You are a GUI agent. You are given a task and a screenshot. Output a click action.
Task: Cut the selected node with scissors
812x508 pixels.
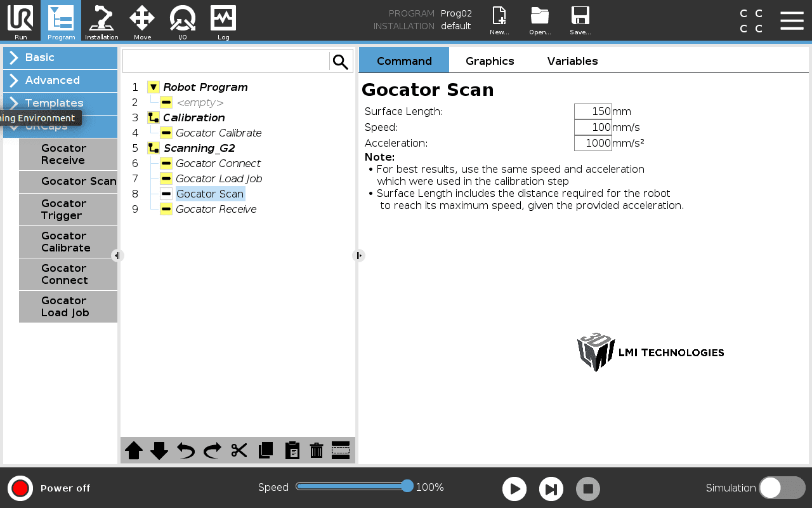click(x=239, y=450)
